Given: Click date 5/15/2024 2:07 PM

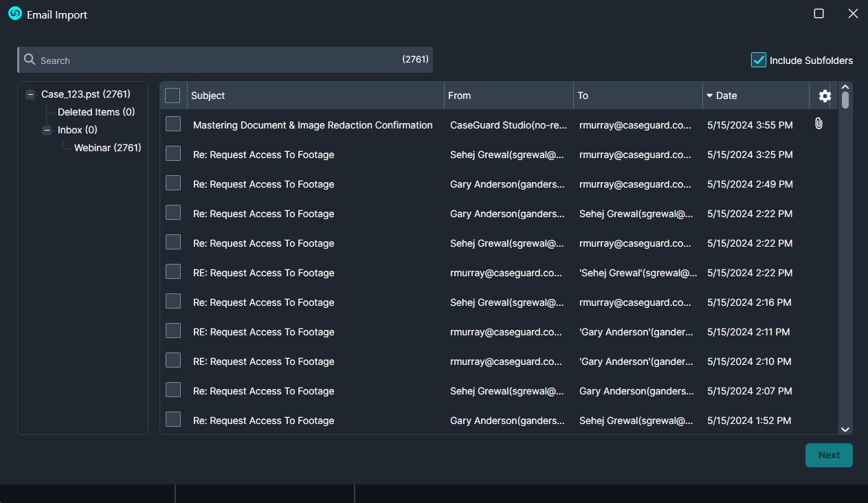Looking at the screenshot, I should (750, 391).
